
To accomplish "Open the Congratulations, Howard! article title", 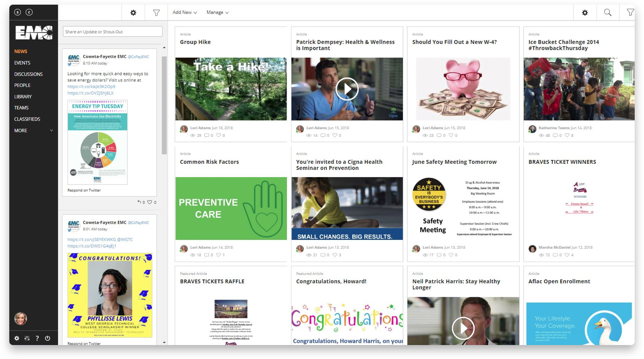I will click(331, 281).
